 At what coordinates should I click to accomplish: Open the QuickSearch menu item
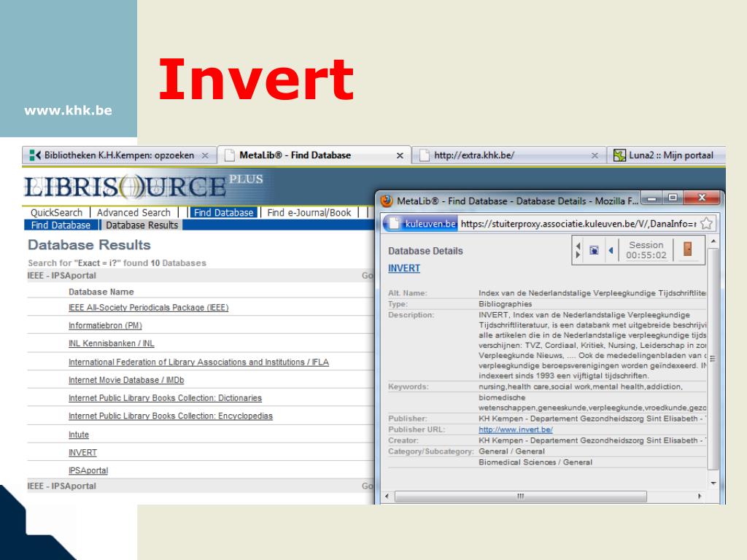pyautogui.click(x=57, y=212)
